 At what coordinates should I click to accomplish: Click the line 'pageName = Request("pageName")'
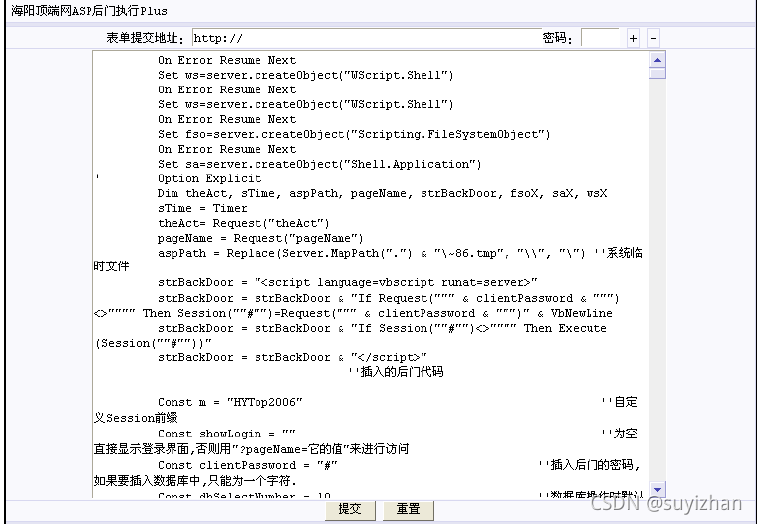click(261, 238)
